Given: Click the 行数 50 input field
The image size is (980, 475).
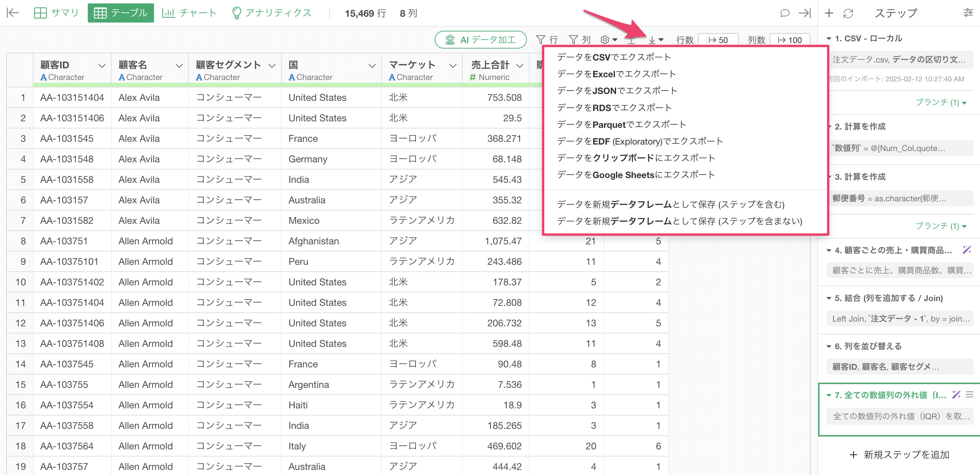Looking at the screenshot, I should (718, 40).
